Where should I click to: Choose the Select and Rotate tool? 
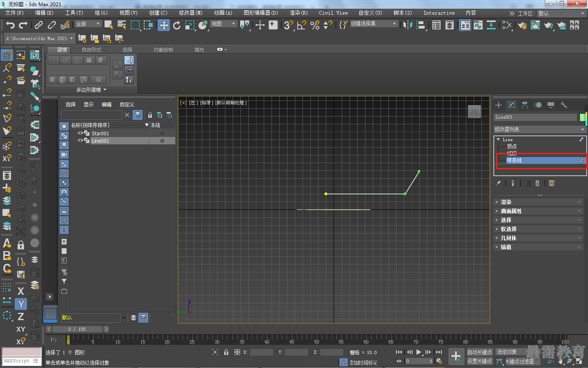177,25
